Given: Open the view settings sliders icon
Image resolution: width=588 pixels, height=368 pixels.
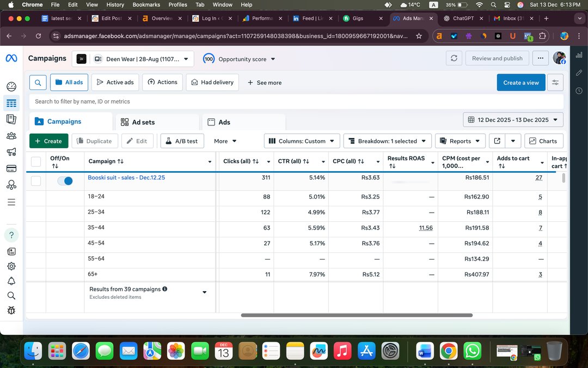Looking at the screenshot, I should pyautogui.click(x=555, y=82).
